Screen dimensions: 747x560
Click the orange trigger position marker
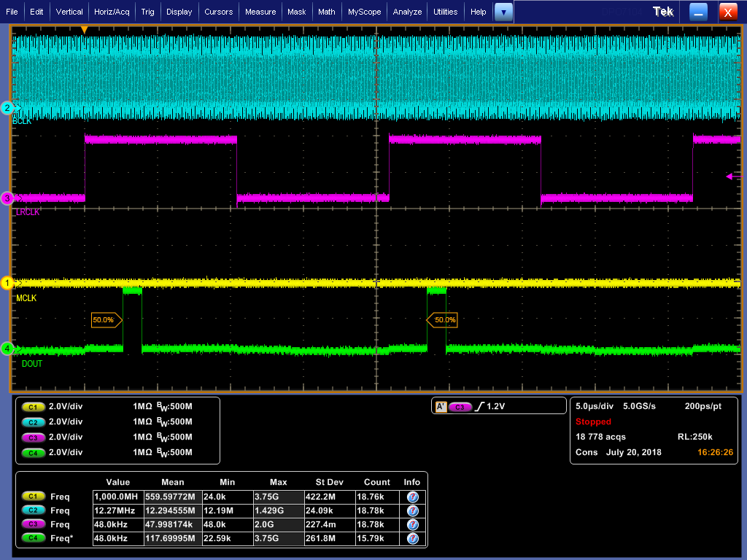85,30
